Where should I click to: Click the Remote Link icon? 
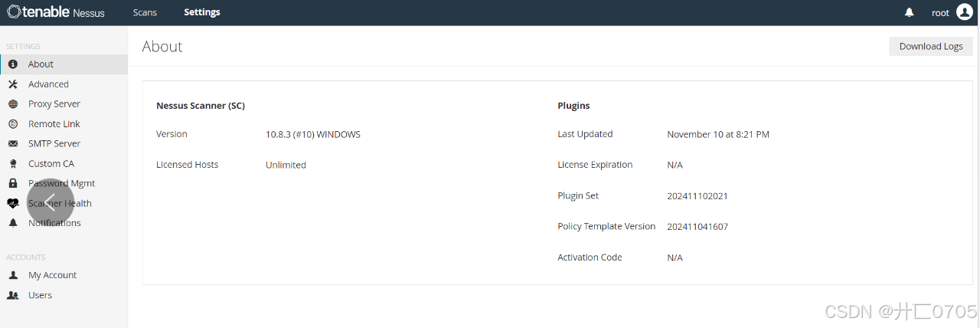[13, 124]
